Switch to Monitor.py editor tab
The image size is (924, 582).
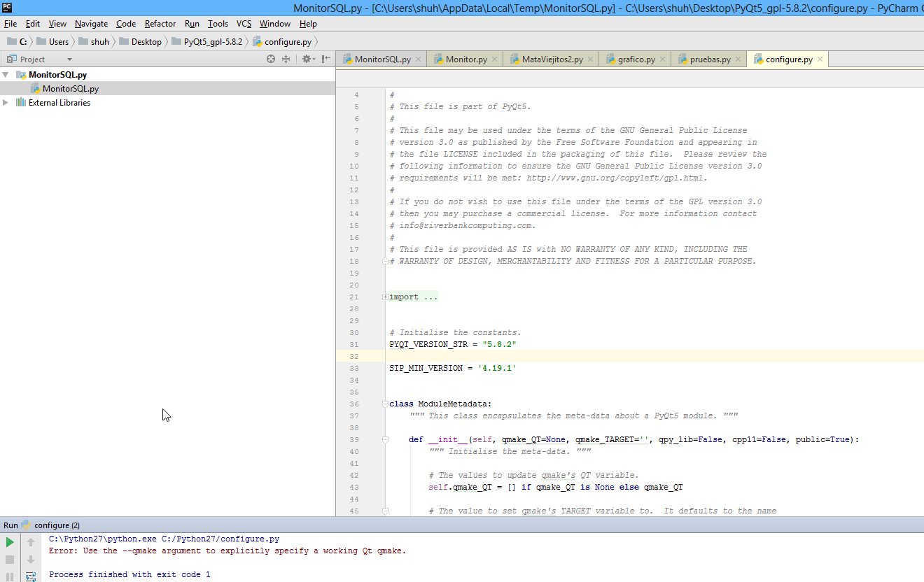tap(465, 59)
